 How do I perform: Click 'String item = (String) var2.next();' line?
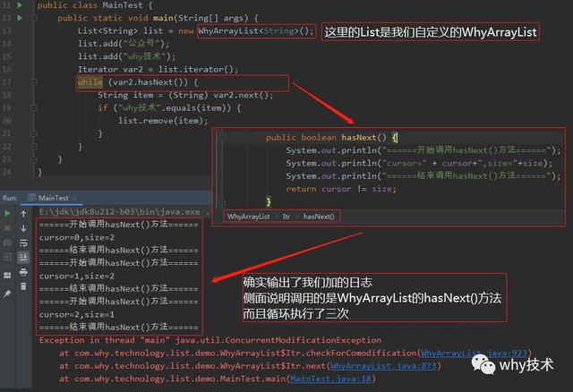coord(185,95)
